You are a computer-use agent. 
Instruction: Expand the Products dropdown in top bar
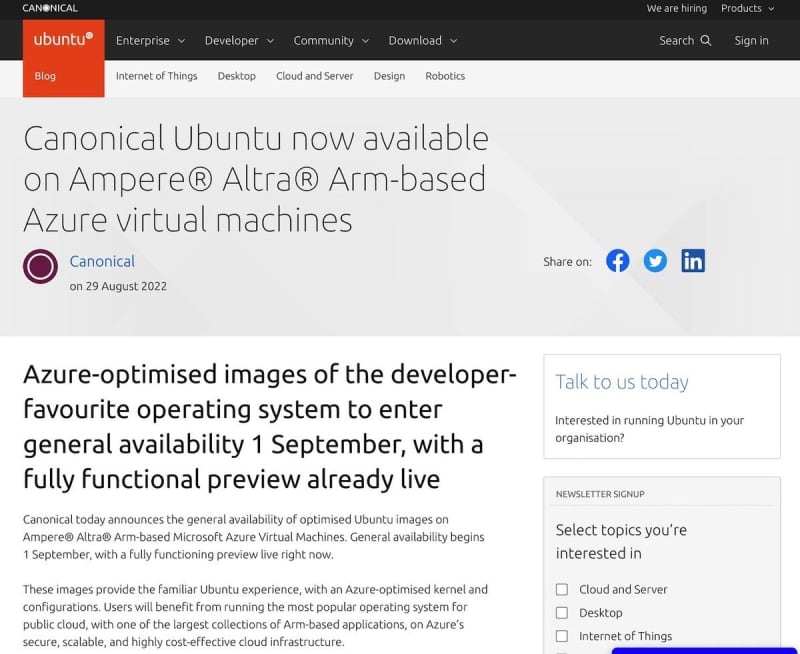747,8
